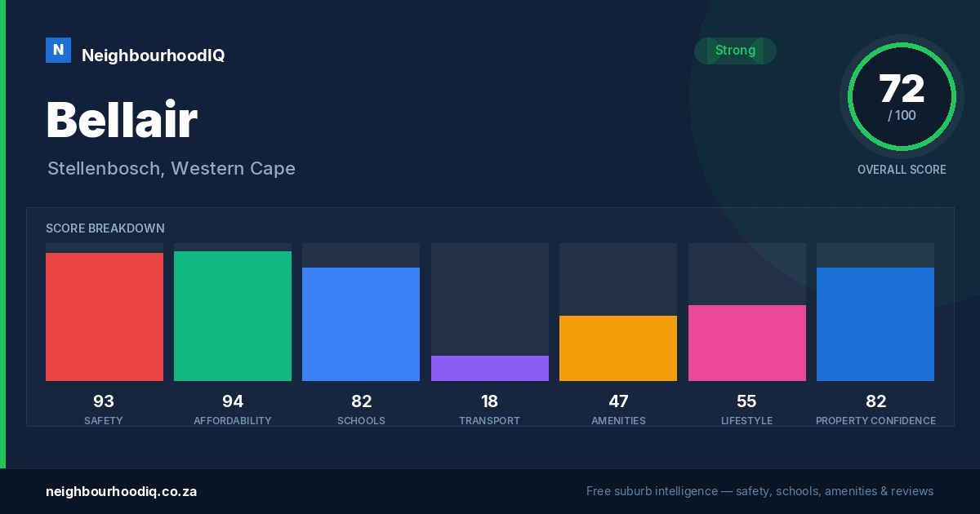
Task: Click the Transport score value 18
Action: click(490, 401)
